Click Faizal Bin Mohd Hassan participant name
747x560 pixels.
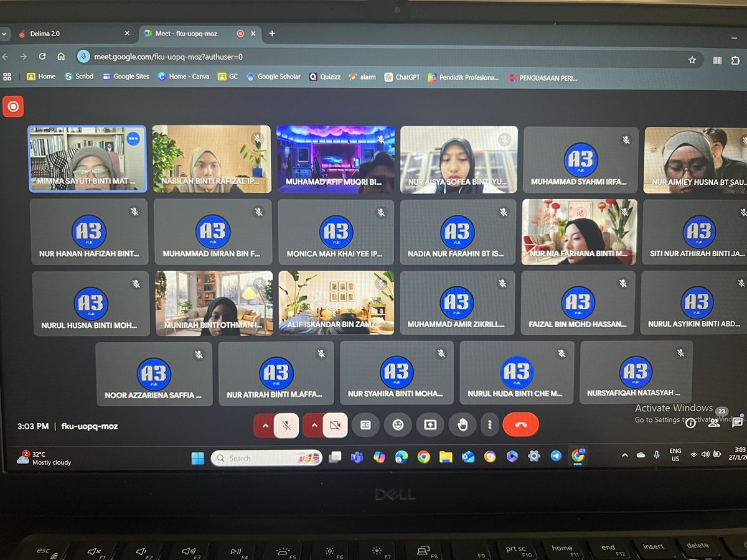576,324
